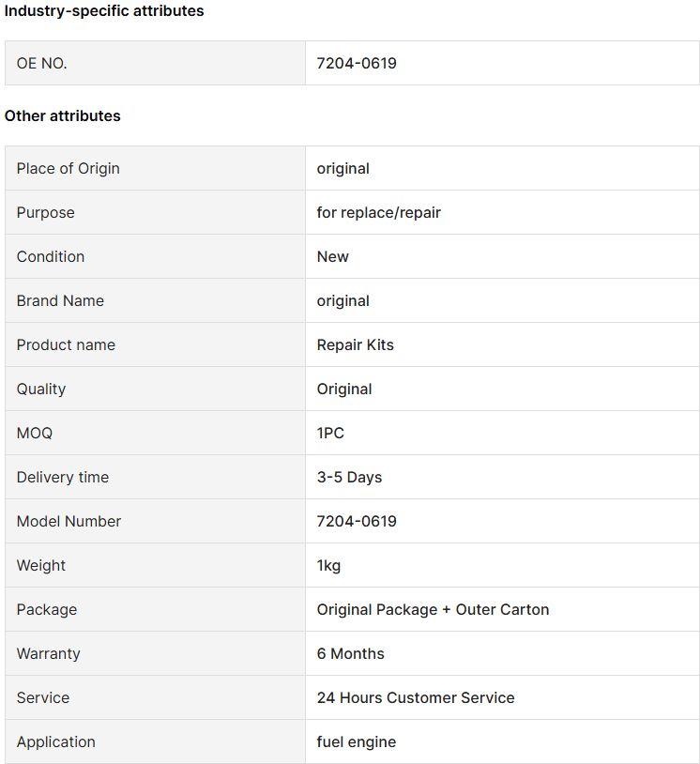Select Original Package + Outer Carton text
Image resolution: width=700 pixels, height=764 pixels.
[x=433, y=609]
